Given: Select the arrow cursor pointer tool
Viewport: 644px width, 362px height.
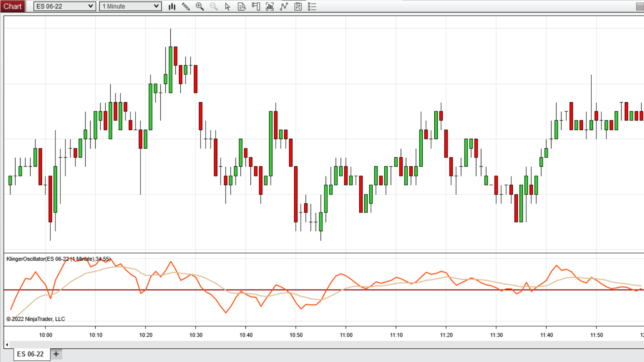Looking at the screenshot, I should (227, 6).
